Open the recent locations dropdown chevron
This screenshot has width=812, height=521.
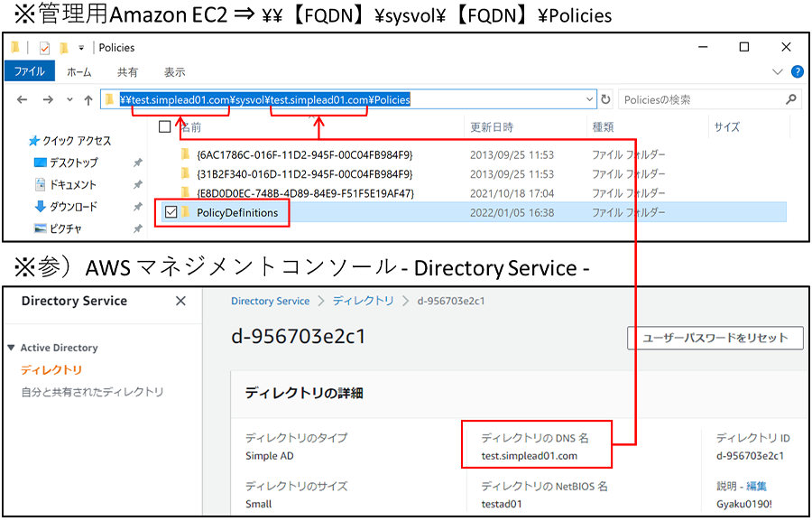[x=69, y=99]
